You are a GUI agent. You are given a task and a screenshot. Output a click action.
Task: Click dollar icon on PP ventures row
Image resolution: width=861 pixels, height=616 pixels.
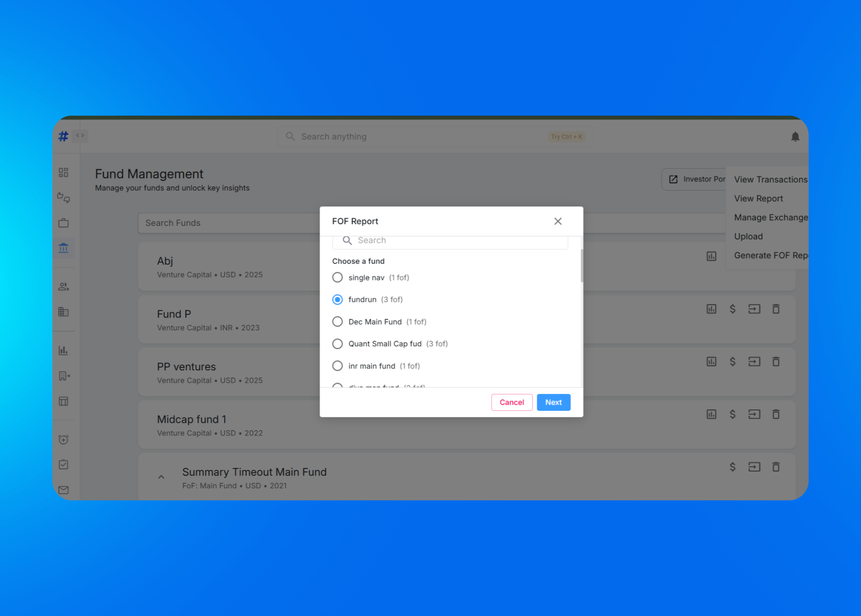tap(732, 361)
